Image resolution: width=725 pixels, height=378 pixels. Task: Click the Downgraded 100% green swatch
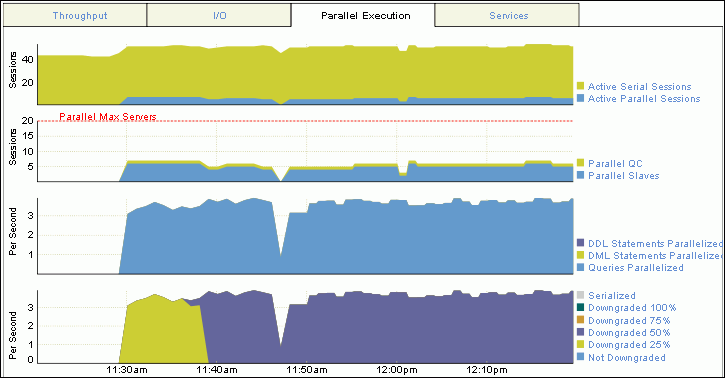580,307
